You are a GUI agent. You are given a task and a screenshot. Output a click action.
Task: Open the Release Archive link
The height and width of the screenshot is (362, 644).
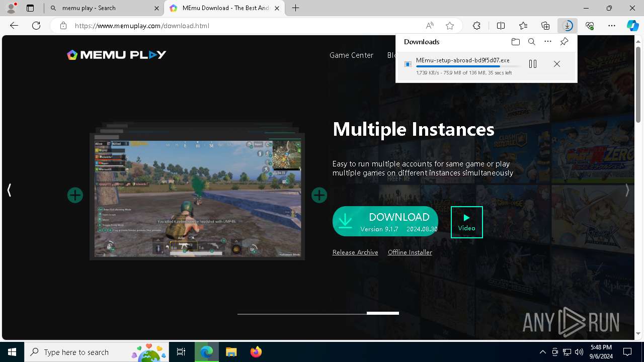355,252
